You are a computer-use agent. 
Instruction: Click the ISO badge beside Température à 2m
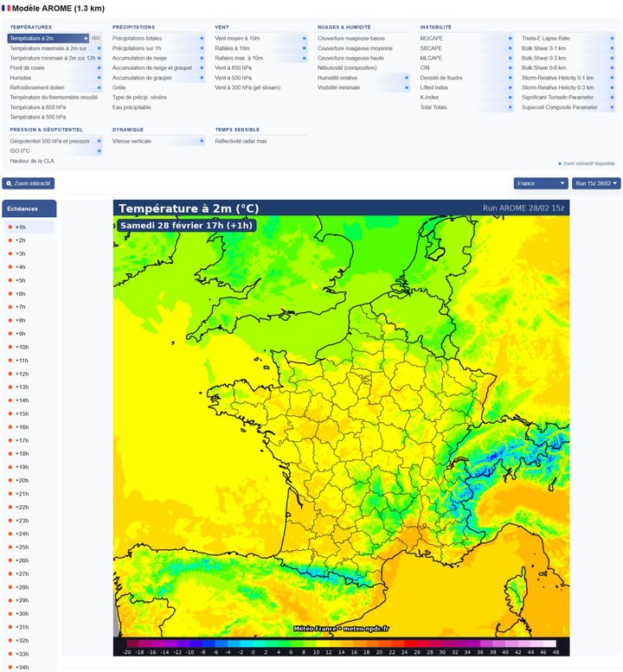[x=96, y=39]
